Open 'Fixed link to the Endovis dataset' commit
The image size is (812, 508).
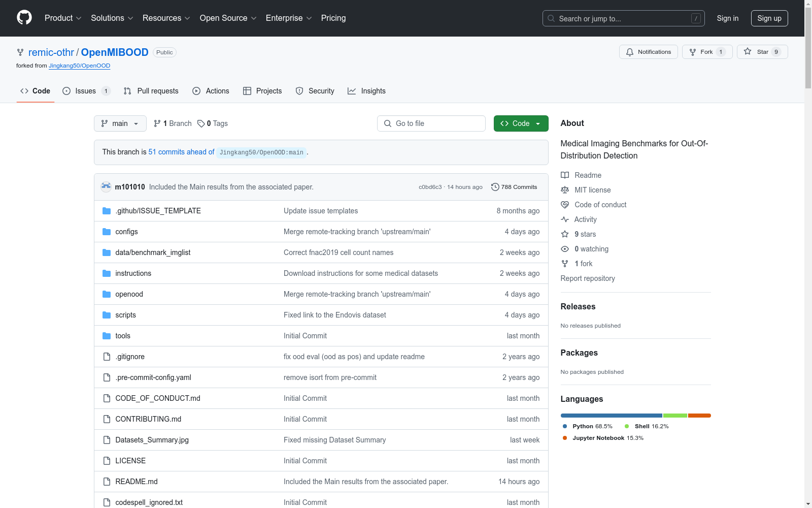pos(335,315)
